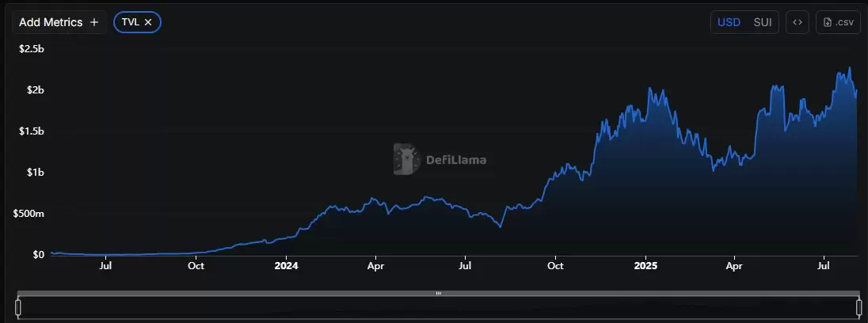The width and height of the screenshot is (868, 323).
Task: Click the $2b y-axis label
Action: click(35, 90)
